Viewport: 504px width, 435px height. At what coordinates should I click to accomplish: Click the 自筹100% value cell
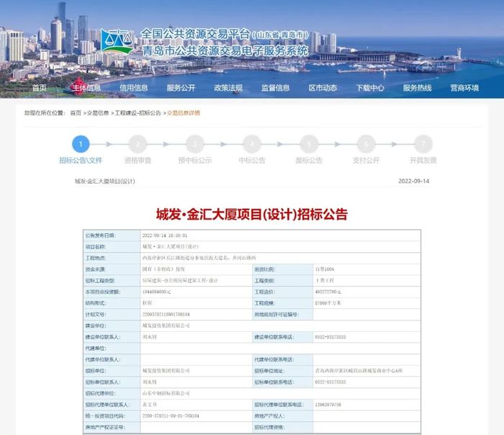click(366, 269)
